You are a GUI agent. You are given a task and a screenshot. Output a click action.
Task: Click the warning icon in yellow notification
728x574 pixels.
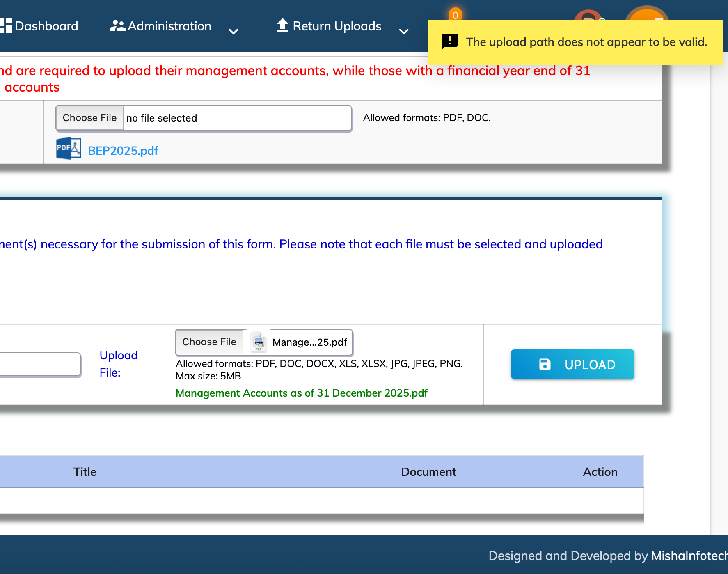coord(449,42)
